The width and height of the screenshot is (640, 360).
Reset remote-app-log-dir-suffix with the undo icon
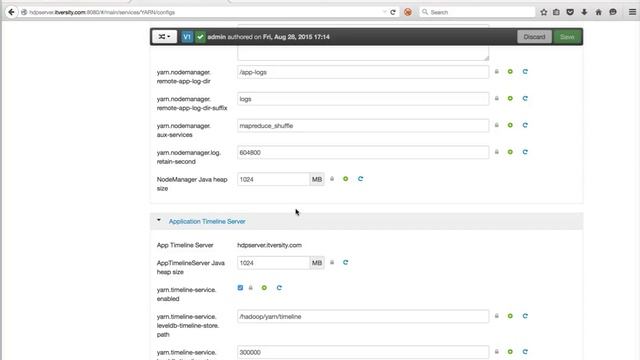pyautogui.click(x=525, y=98)
